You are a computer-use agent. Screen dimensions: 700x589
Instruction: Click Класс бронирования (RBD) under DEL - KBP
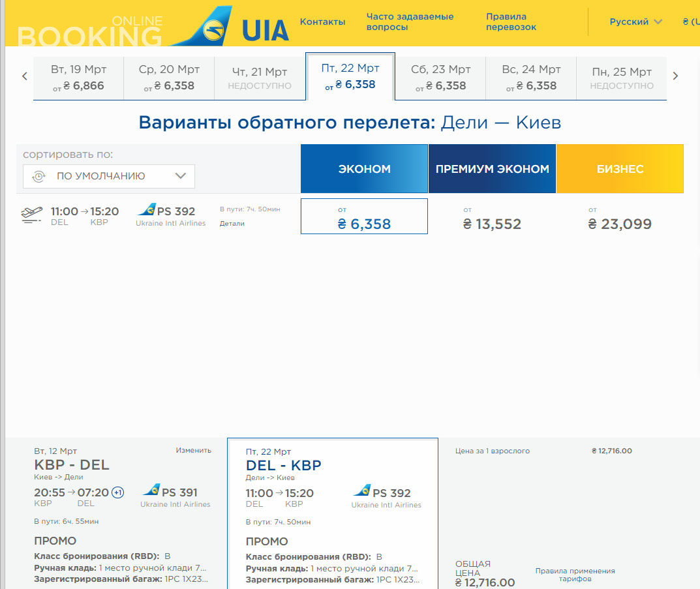point(314,557)
